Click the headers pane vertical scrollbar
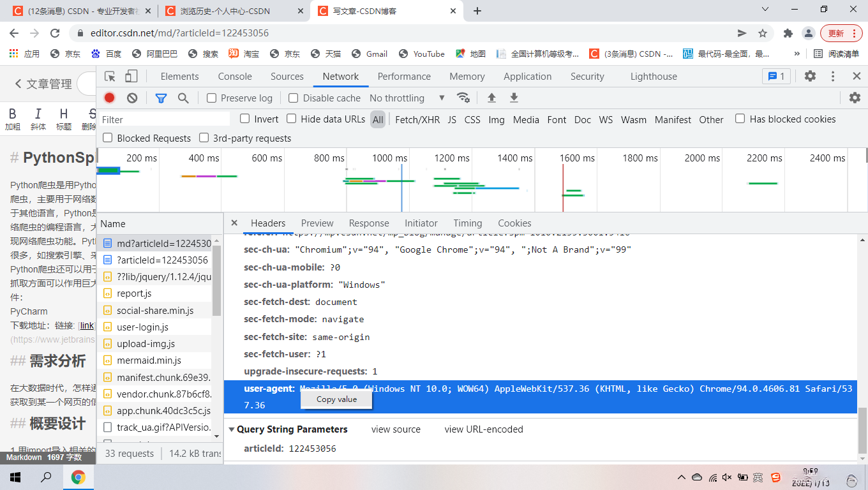 pos(862,429)
